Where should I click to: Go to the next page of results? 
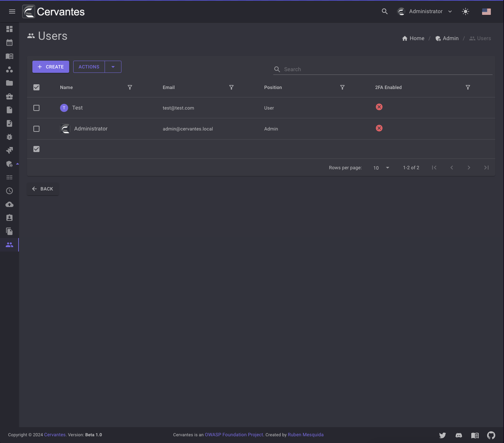pos(469,168)
